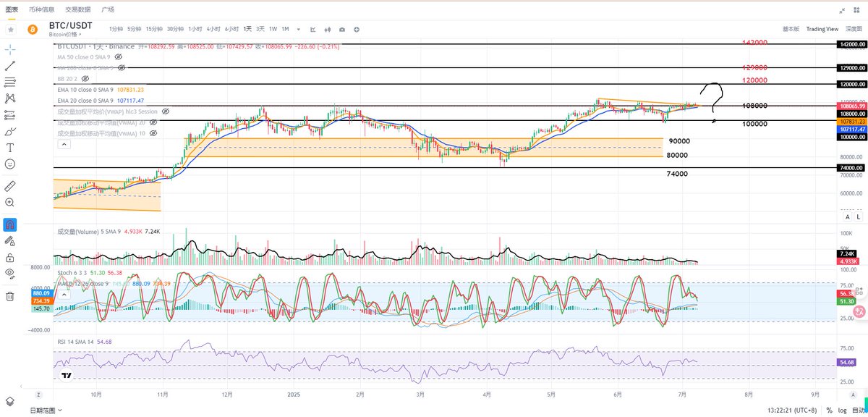The height and width of the screenshot is (417, 868).
Task: Click the trash can to remove drawings
Action: coord(10,295)
